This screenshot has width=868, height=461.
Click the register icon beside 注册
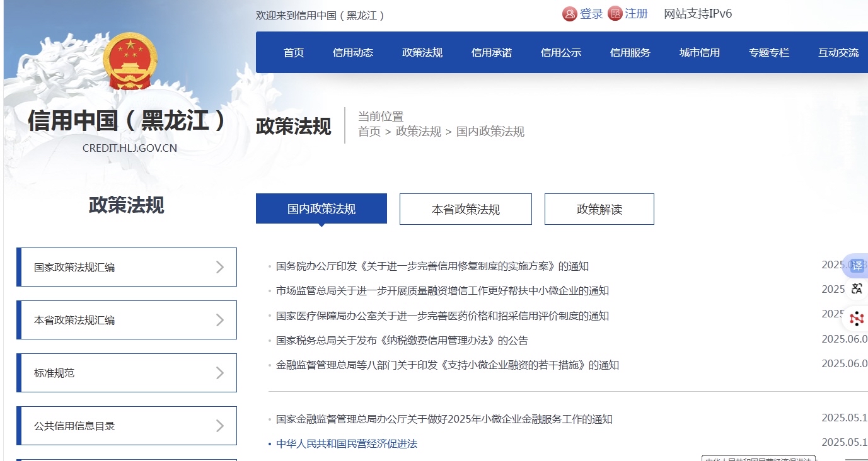pos(615,14)
